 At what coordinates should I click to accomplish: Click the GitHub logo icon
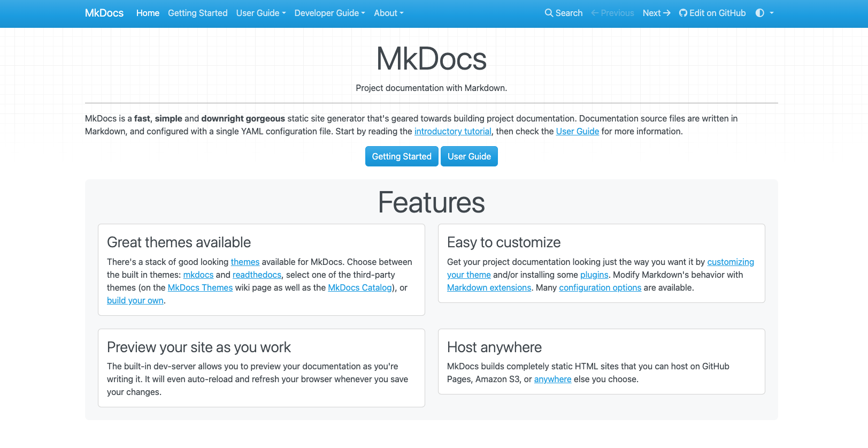click(x=683, y=13)
